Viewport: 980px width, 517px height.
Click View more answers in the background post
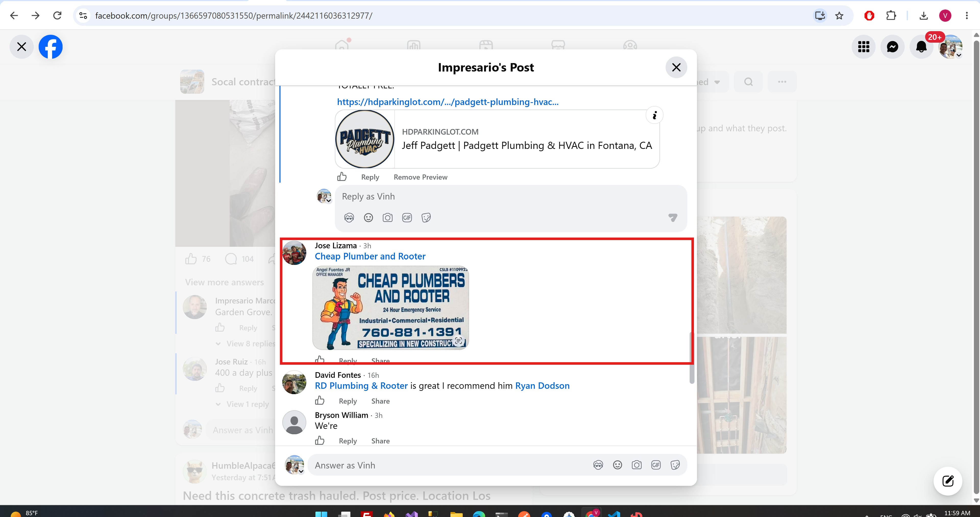tap(225, 283)
